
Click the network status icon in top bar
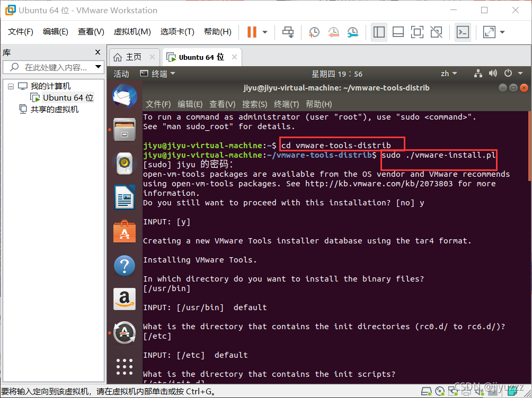click(x=478, y=74)
